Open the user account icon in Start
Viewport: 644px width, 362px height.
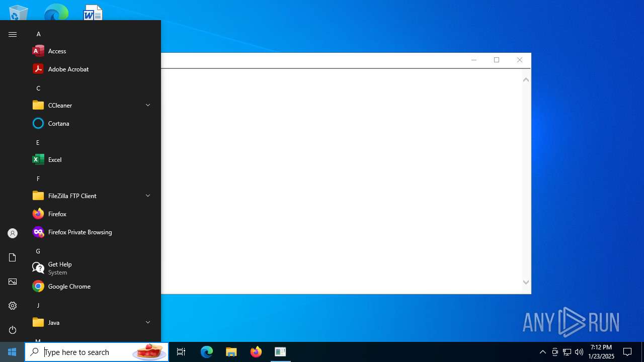tap(13, 233)
